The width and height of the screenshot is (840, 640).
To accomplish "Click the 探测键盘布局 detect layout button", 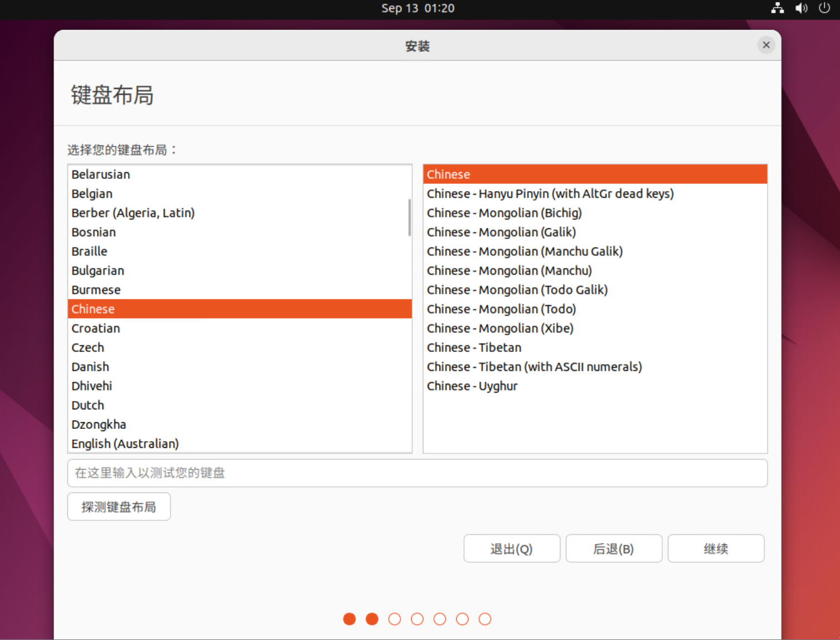I will pos(119,507).
